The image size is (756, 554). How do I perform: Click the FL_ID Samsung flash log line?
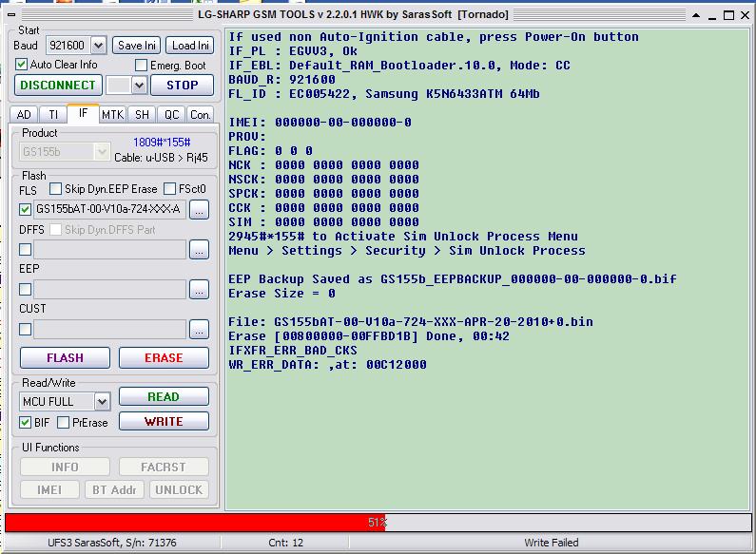tap(384, 94)
